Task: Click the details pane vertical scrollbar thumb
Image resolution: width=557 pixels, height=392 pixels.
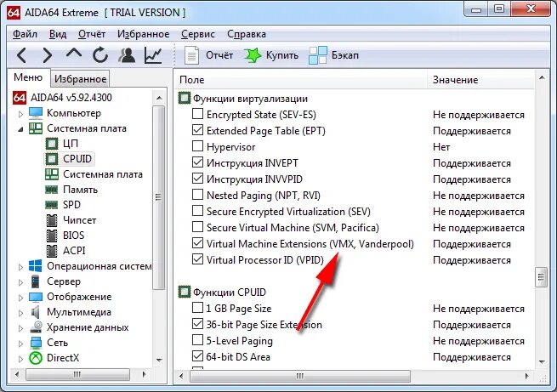Action: pos(541,276)
